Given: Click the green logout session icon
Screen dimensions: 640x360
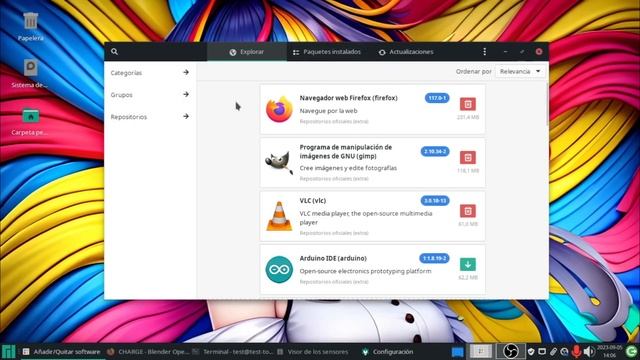Looking at the screenshot, I should pyautogui.click(x=632, y=351).
